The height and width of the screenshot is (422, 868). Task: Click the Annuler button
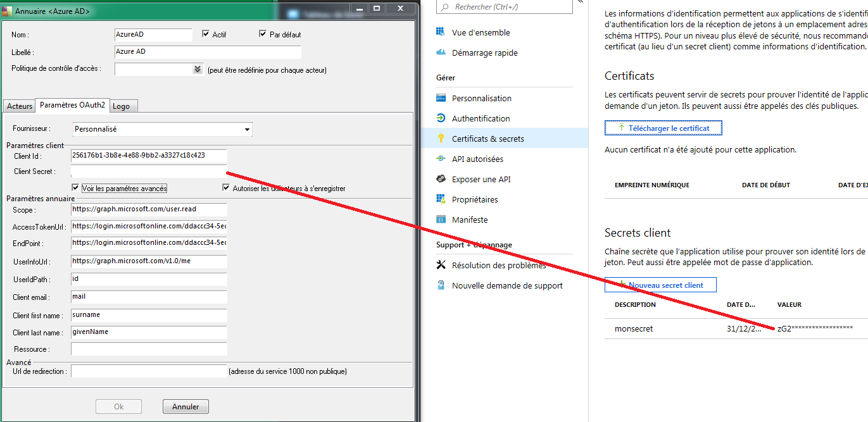point(186,407)
